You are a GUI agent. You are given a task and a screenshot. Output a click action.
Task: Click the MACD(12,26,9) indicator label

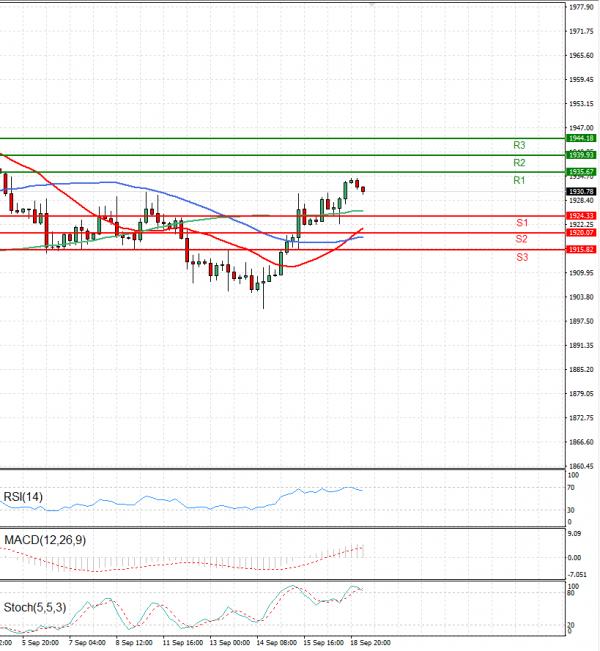tap(43, 540)
